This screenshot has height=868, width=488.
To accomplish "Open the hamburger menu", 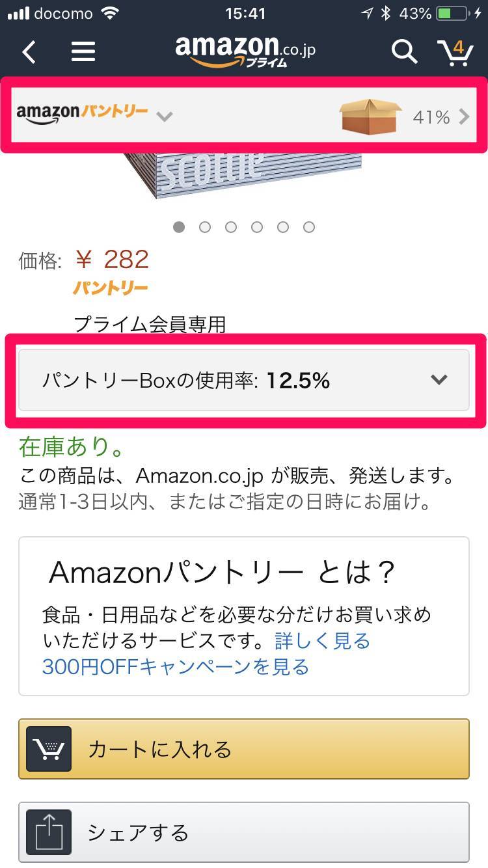I will [x=83, y=52].
